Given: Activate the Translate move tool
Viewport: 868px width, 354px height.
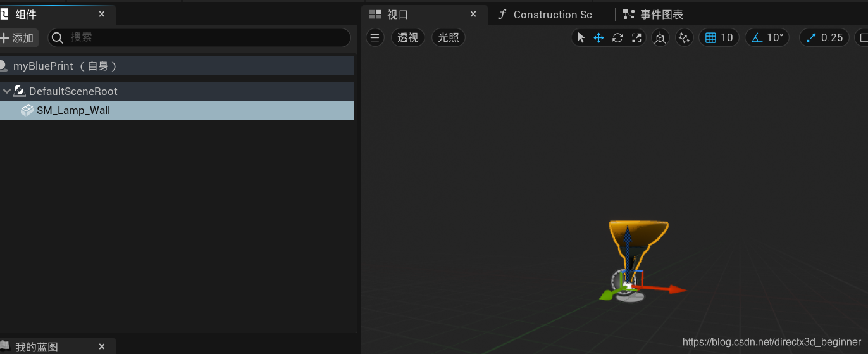Looking at the screenshot, I should 598,38.
